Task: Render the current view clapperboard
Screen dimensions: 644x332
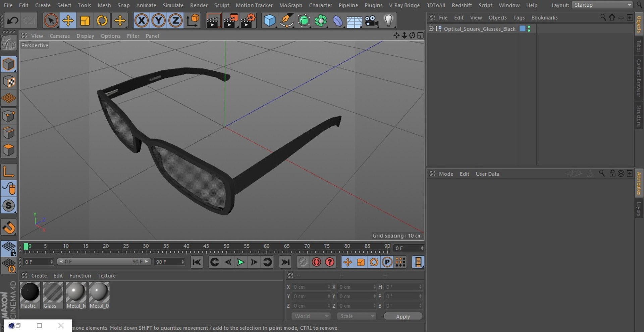Action: click(x=213, y=21)
